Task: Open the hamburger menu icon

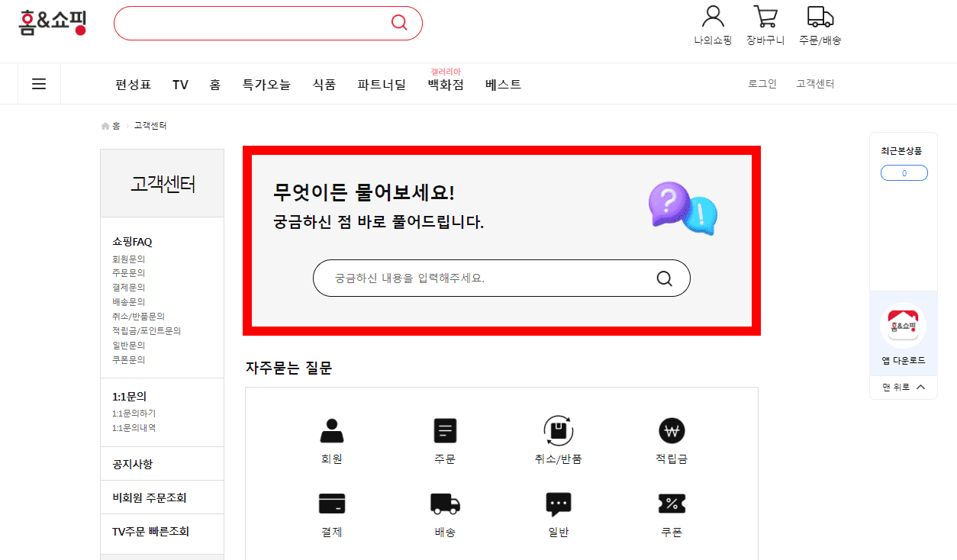Action: click(39, 84)
